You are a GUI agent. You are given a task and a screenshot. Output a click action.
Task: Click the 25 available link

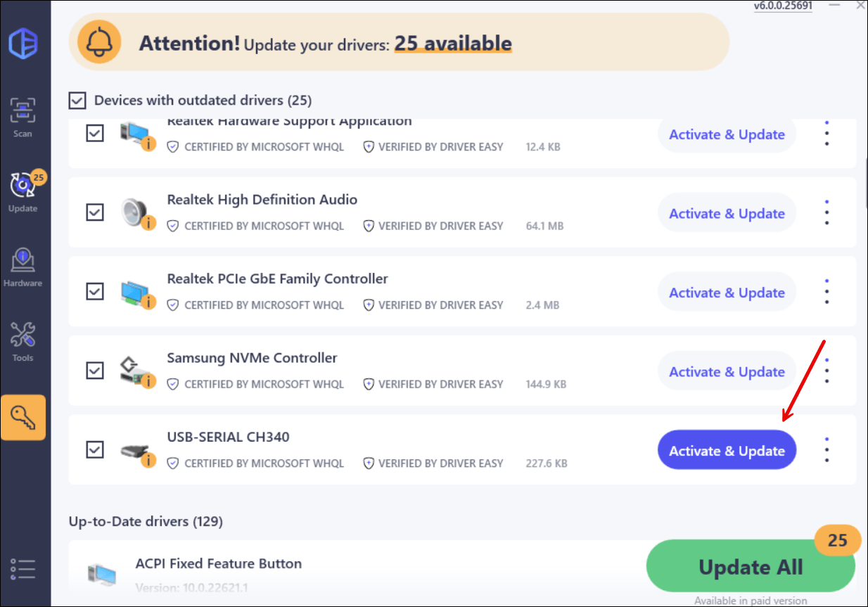pyautogui.click(x=452, y=44)
